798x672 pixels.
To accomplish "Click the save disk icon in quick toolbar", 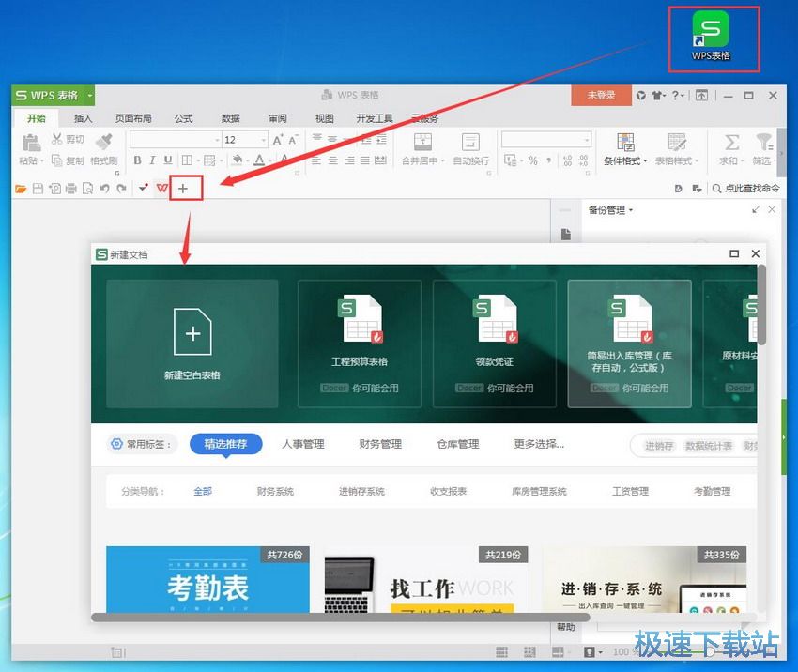I will [38, 189].
